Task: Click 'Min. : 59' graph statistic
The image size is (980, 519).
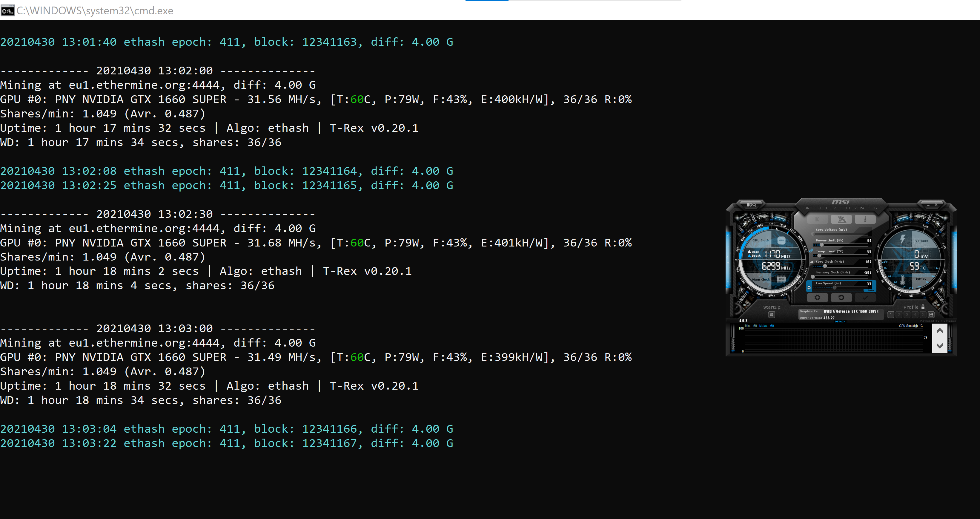Action: [x=751, y=326]
